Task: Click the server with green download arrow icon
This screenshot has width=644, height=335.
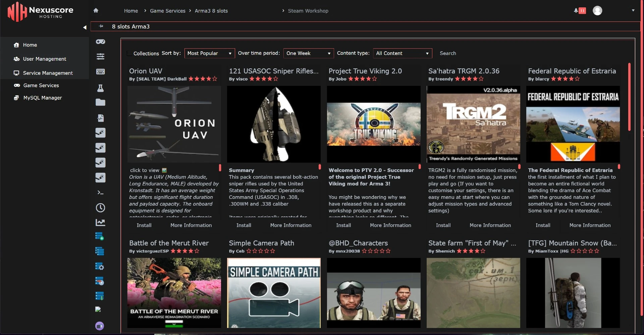Action: (100, 296)
